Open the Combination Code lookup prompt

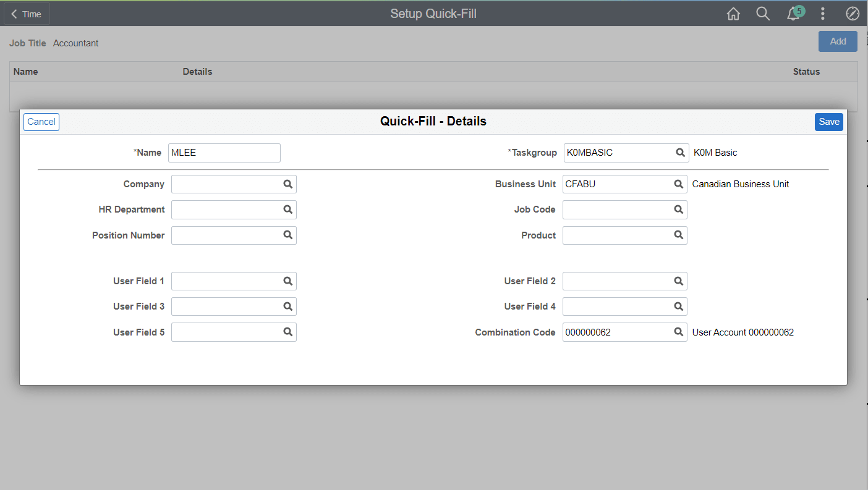678,332
